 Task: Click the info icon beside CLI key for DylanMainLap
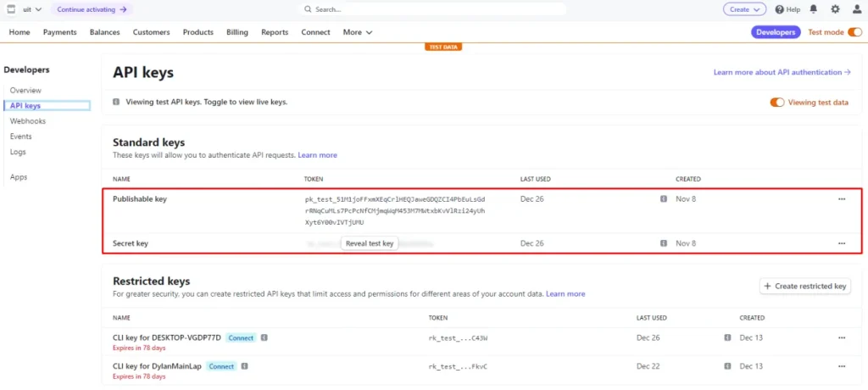[245, 366]
